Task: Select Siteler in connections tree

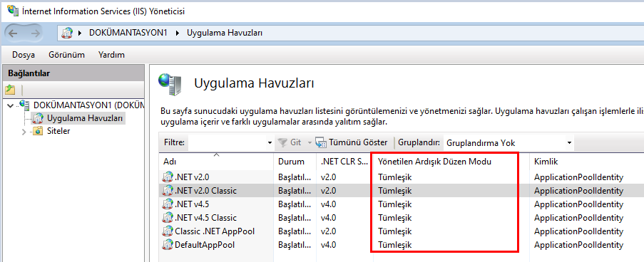Action: click(58, 132)
